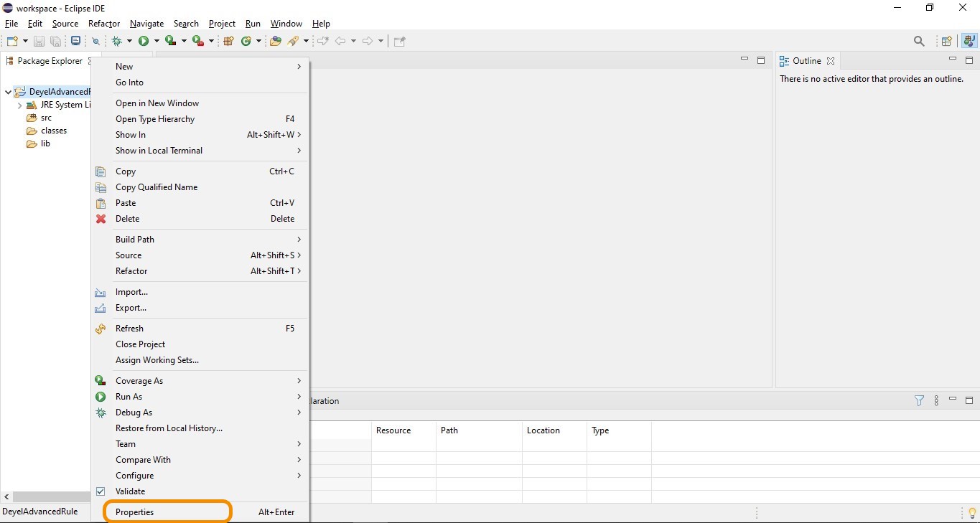980x523 pixels.
Task: Open the Coverage As submenu
Action: (200, 381)
